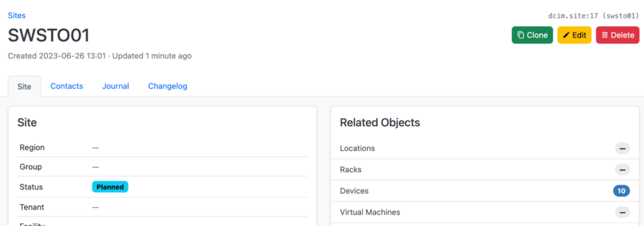Viewport: 644px width, 226px height.
Task: Click the dash badge for Racks
Action: [622, 169]
